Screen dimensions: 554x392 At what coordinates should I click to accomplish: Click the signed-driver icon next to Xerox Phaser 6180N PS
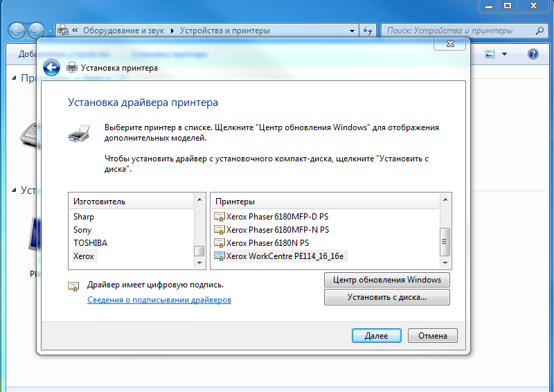click(x=220, y=243)
